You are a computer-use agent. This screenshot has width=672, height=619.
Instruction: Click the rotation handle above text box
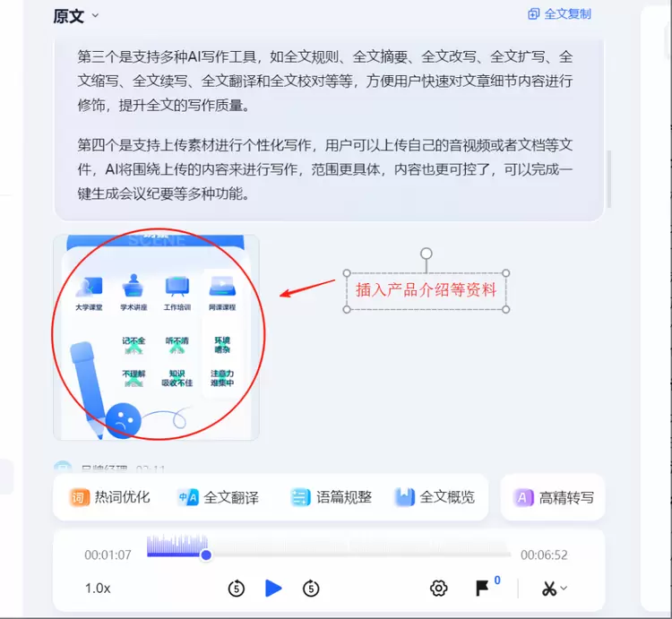pos(426,254)
